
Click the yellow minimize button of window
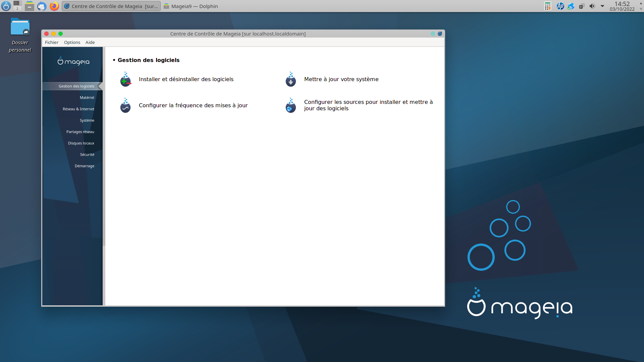(53, 34)
